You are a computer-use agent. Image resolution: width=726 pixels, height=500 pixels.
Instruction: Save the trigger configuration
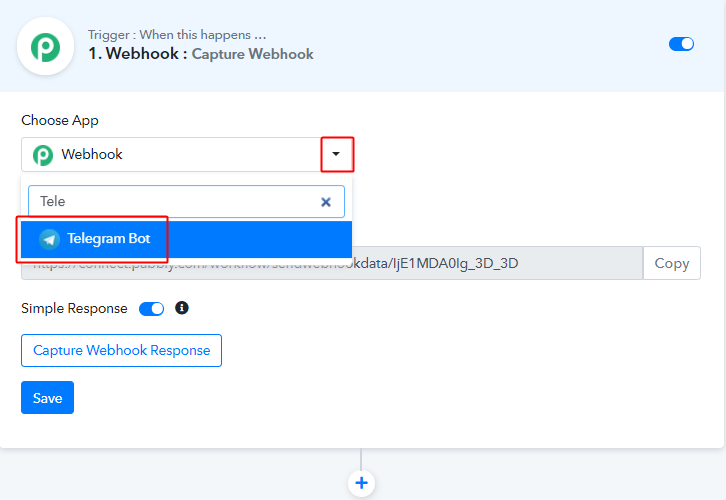coord(47,398)
